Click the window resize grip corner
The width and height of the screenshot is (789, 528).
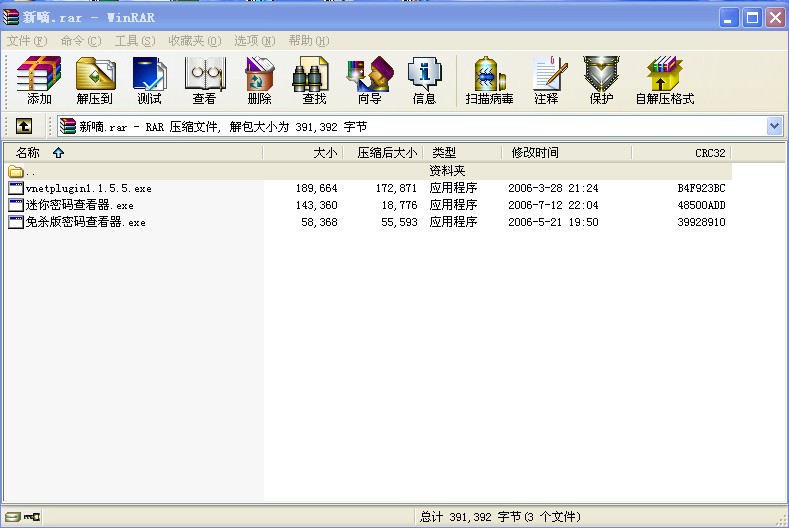click(x=782, y=521)
